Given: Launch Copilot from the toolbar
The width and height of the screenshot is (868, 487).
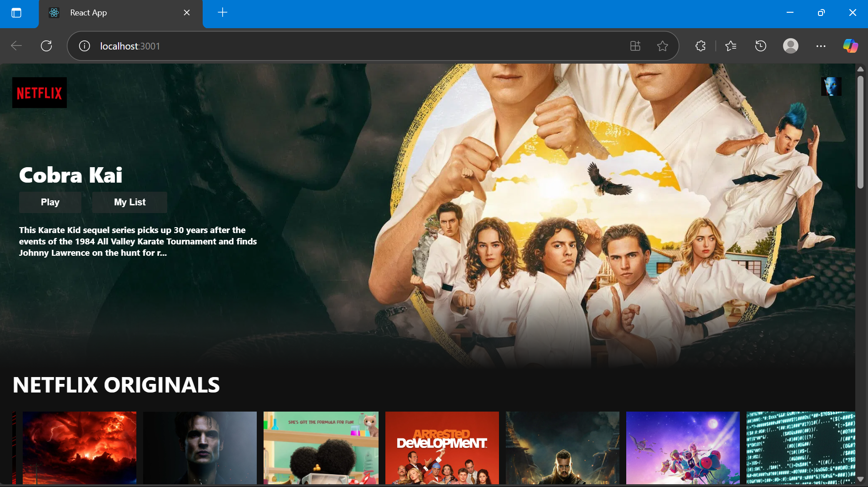Looking at the screenshot, I should point(850,46).
